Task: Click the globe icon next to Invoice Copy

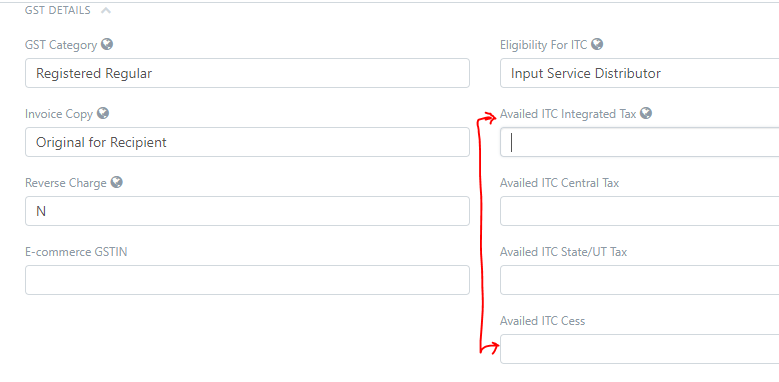Action: coord(103,113)
